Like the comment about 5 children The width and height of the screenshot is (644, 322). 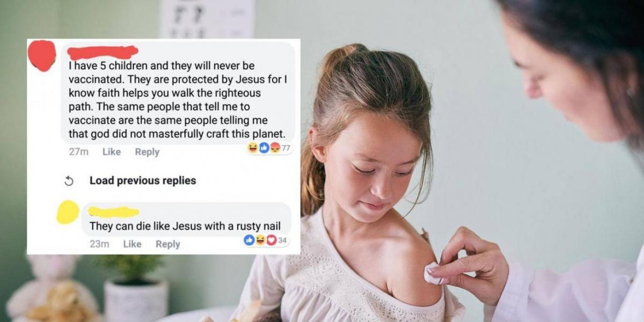112,152
